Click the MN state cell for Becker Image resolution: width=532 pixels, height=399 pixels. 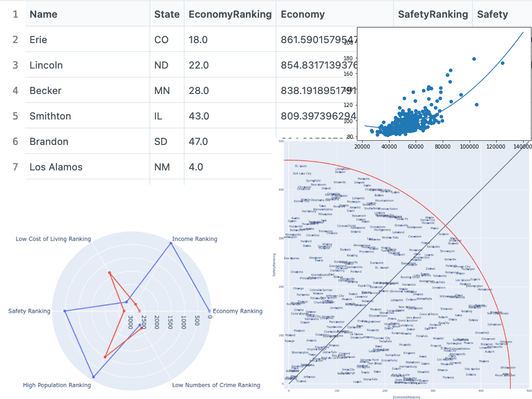point(162,90)
